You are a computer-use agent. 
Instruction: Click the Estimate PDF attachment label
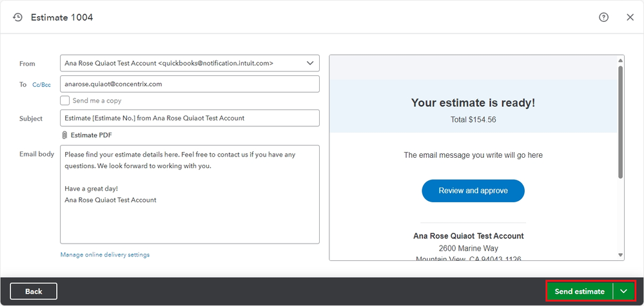pyautogui.click(x=91, y=135)
